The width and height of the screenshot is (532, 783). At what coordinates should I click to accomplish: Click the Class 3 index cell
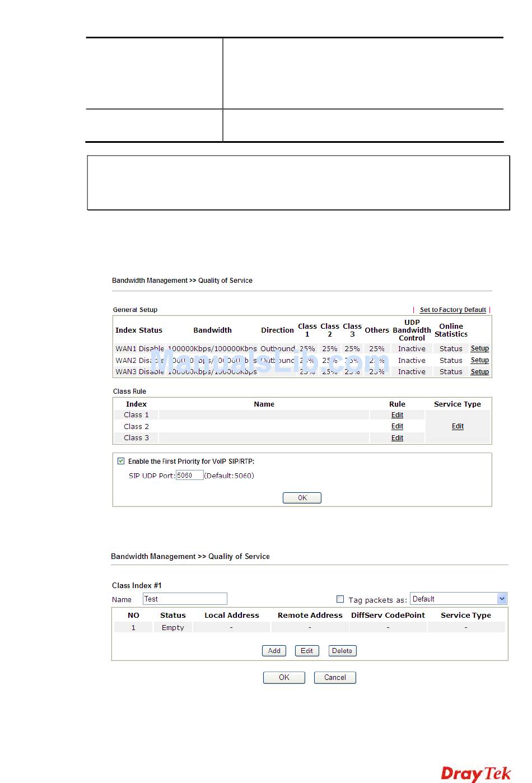point(136,438)
